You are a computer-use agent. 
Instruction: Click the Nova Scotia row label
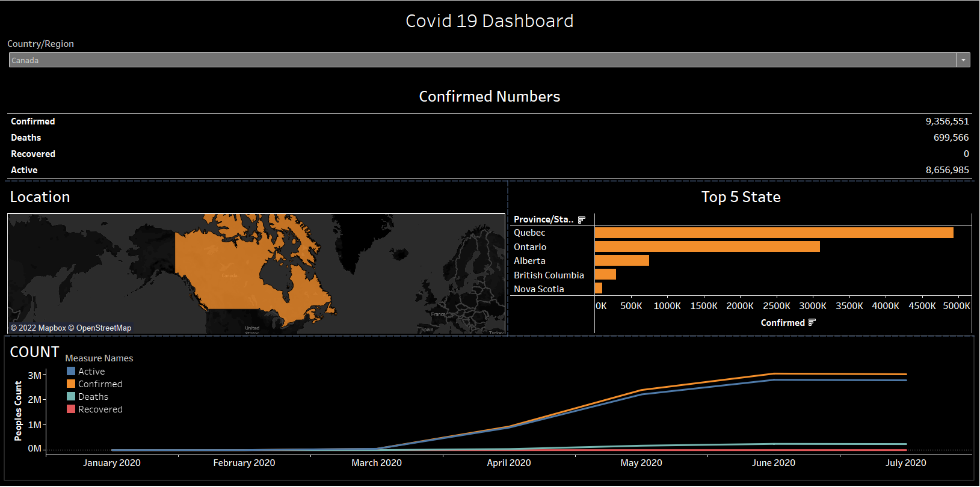pos(539,289)
